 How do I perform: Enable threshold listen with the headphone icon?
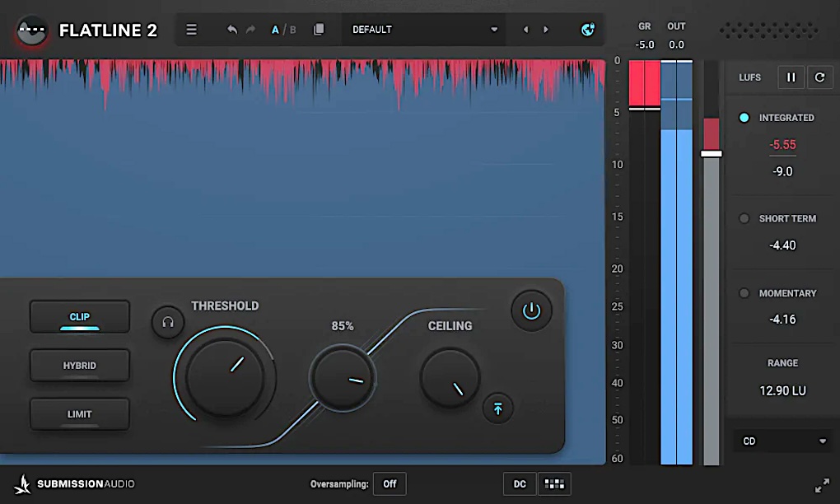(168, 322)
